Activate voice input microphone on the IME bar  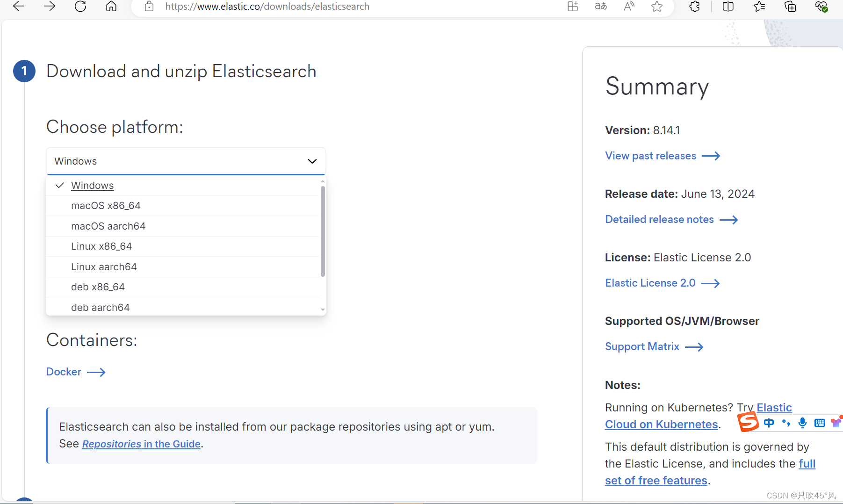coord(803,423)
